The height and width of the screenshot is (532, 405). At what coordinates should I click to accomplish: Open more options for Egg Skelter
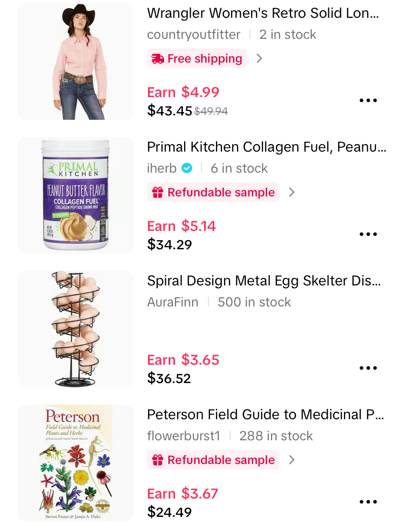coord(368,368)
